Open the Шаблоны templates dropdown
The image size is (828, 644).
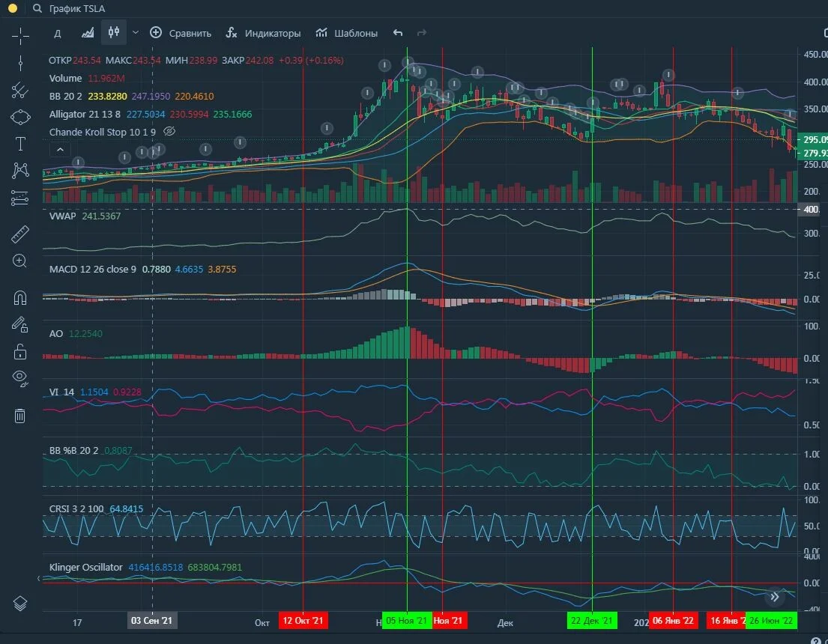point(346,33)
